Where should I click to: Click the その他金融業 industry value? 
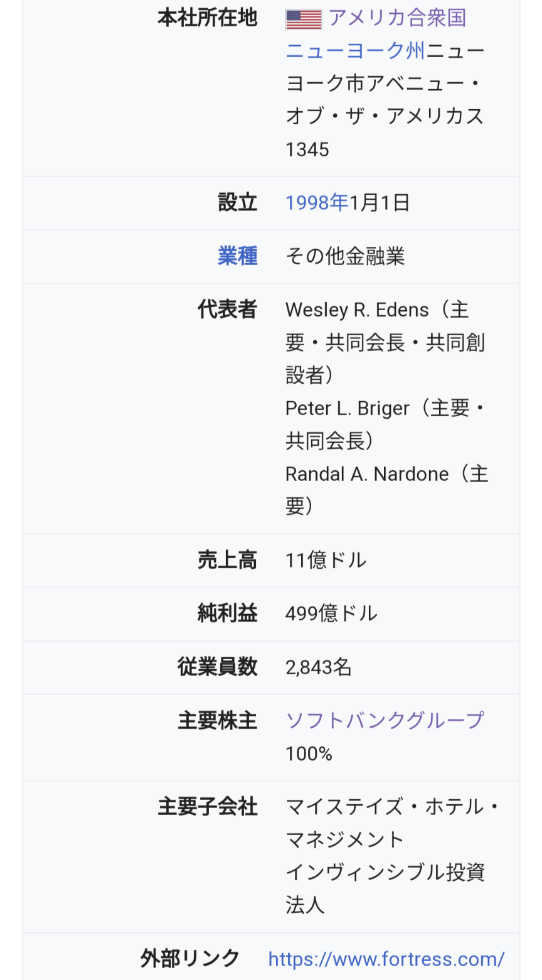pos(345,256)
